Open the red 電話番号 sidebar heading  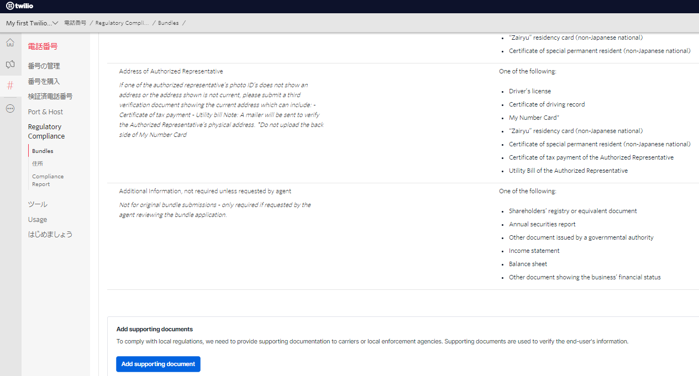[42, 46]
